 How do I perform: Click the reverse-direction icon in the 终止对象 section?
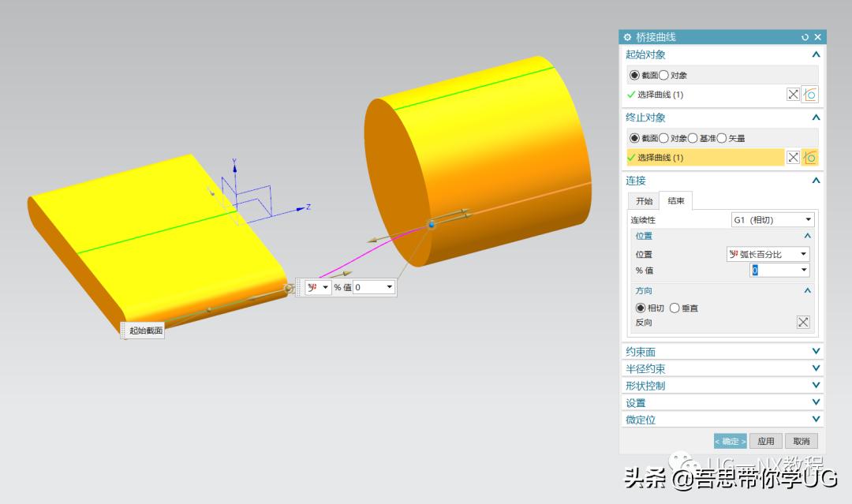[794, 158]
